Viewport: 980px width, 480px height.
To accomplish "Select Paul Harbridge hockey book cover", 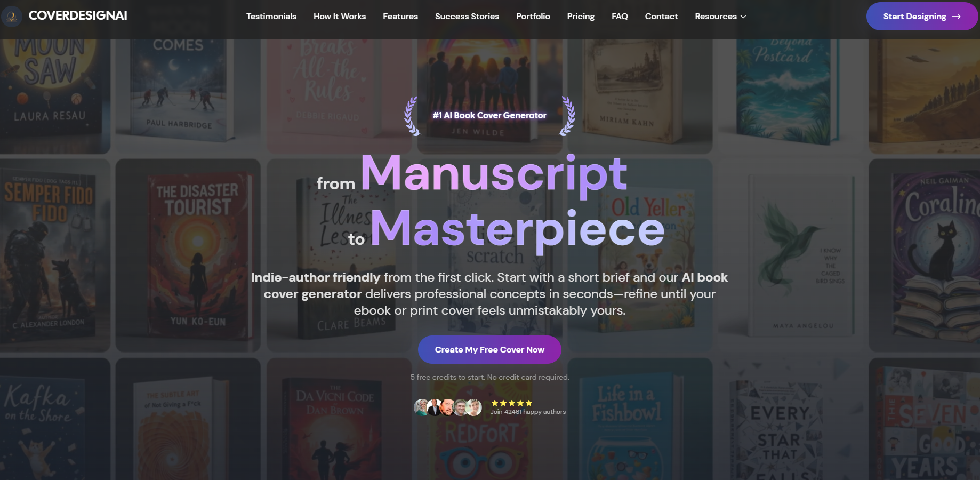I will tap(188, 96).
